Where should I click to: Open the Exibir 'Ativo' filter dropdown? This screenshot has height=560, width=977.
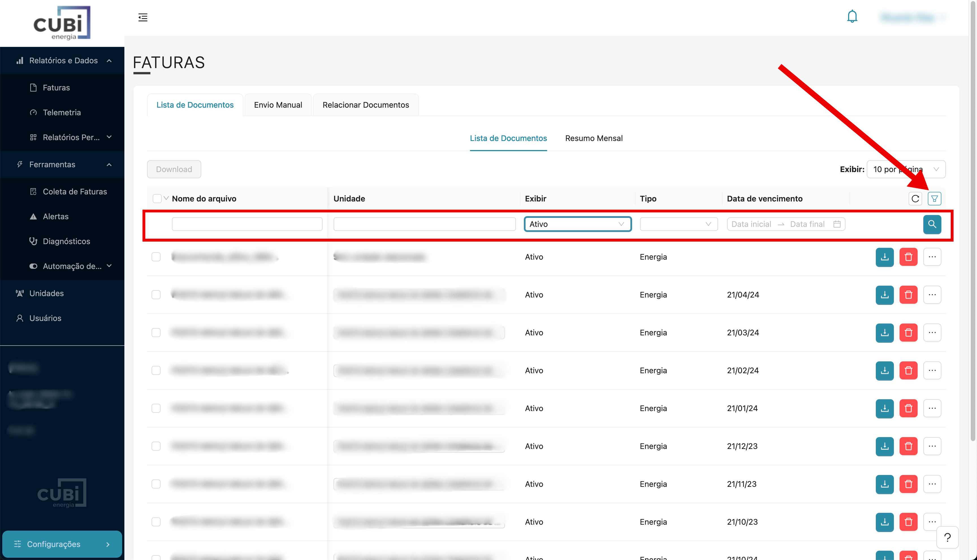[577, 224]
